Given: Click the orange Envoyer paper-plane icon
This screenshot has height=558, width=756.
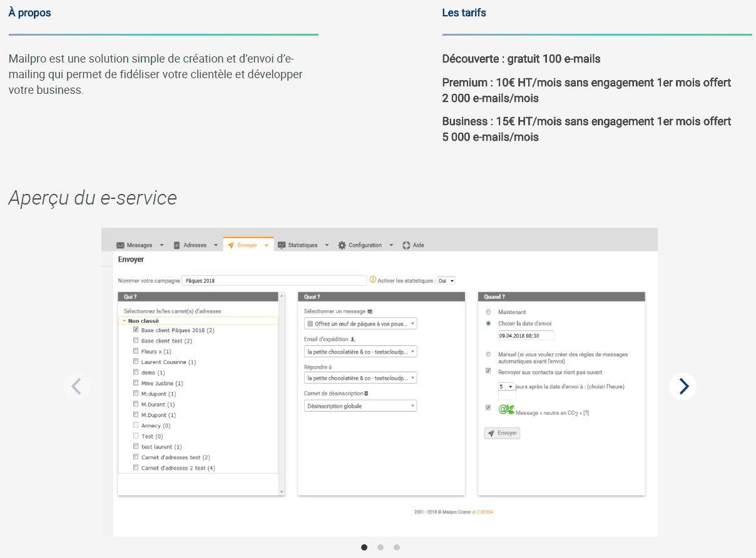Looking at the screenshot, I should pos(231,245).
